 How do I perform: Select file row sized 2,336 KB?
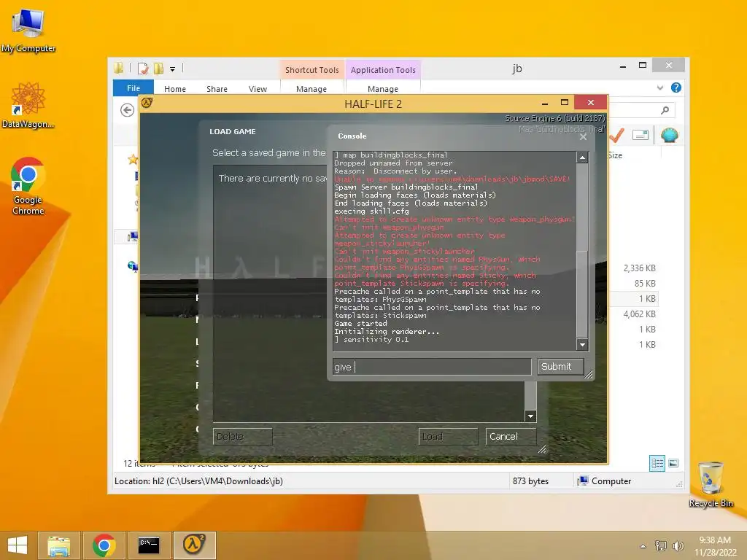coord(639,268)
